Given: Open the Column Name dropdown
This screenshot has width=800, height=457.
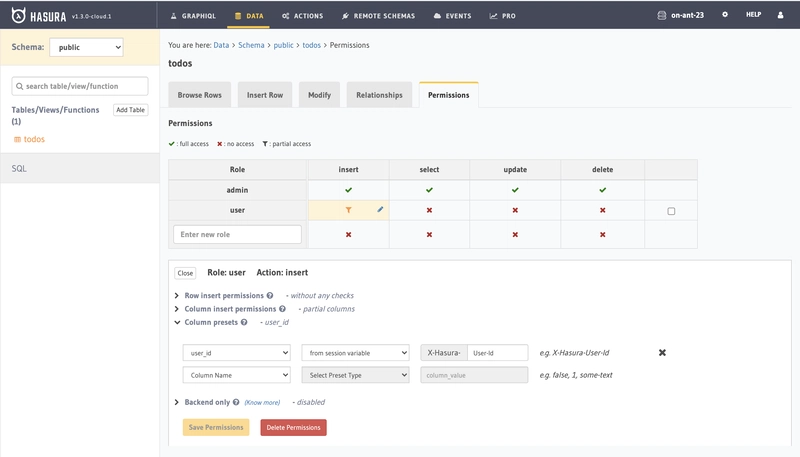Looking at the screenshot, I should 237,375.
